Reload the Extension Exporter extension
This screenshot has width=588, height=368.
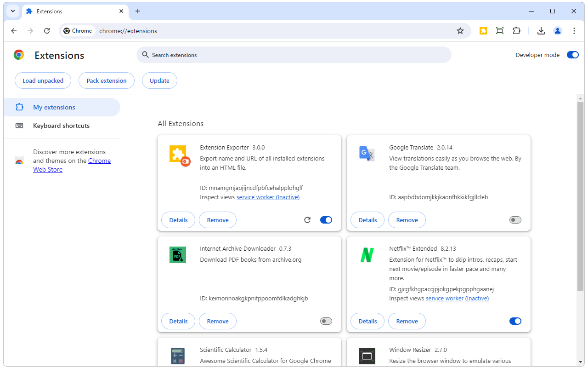coord(307,220)
